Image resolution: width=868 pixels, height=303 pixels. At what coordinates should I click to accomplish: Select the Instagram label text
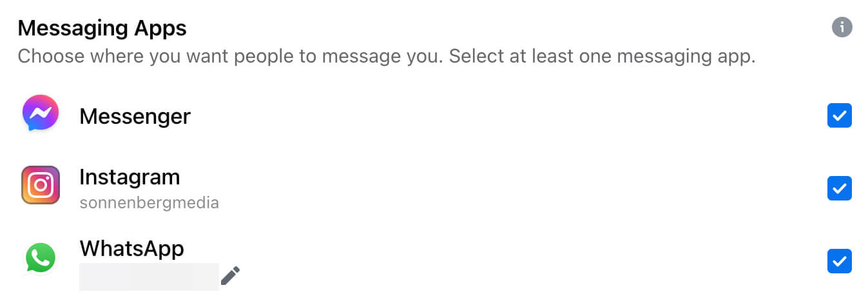[x=130, y=177]
